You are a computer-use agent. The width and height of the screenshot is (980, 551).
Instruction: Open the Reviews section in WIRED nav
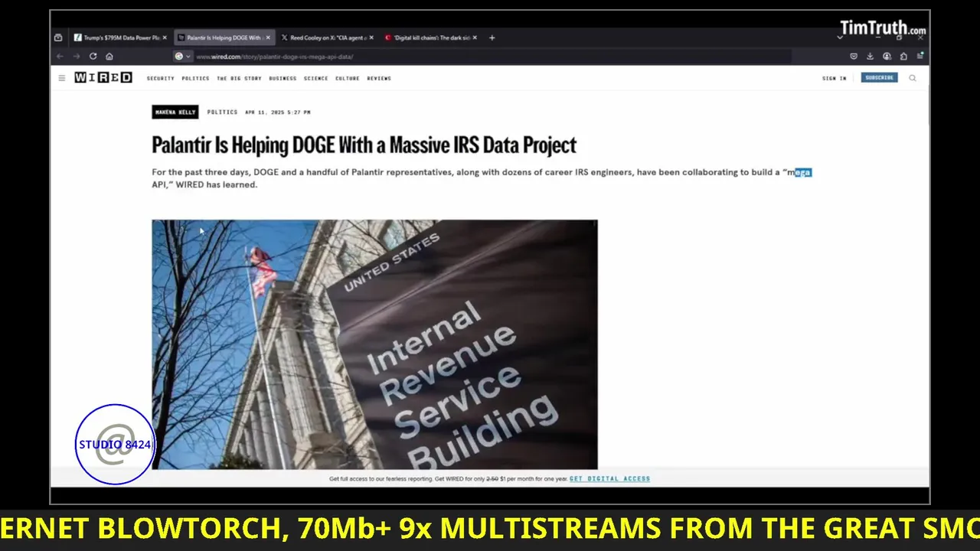tap(379, 78)
